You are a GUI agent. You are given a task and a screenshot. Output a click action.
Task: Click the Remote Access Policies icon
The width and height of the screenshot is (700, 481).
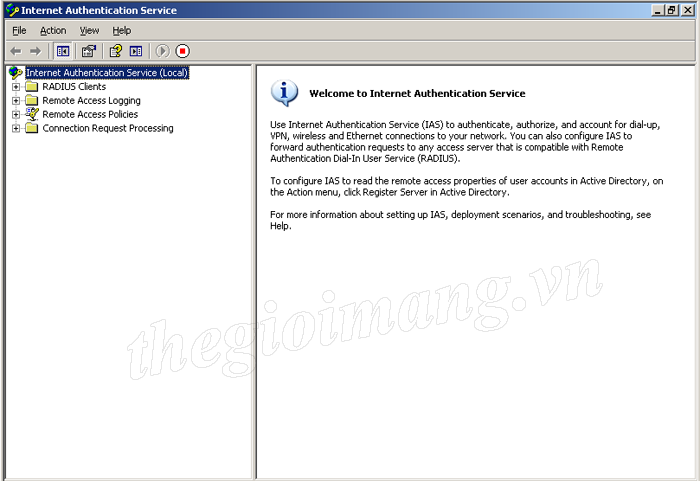pyautogui.click(x=32, y=114)
